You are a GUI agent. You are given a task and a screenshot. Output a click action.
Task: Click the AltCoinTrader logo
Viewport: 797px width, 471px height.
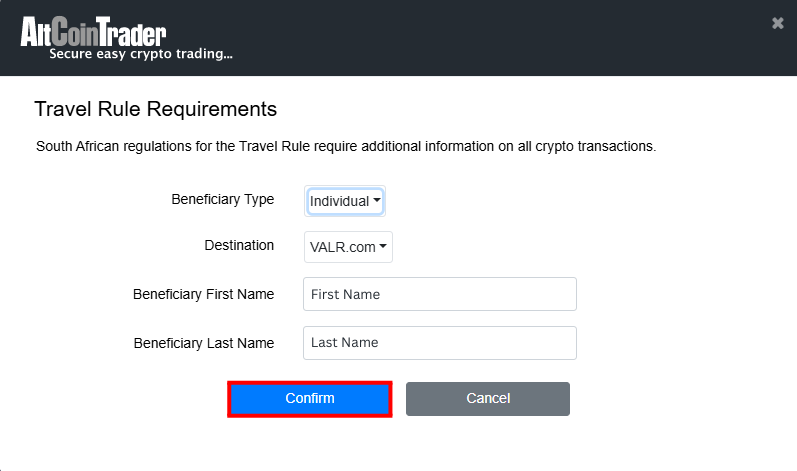pyautogui.click(x=94, y=32)
